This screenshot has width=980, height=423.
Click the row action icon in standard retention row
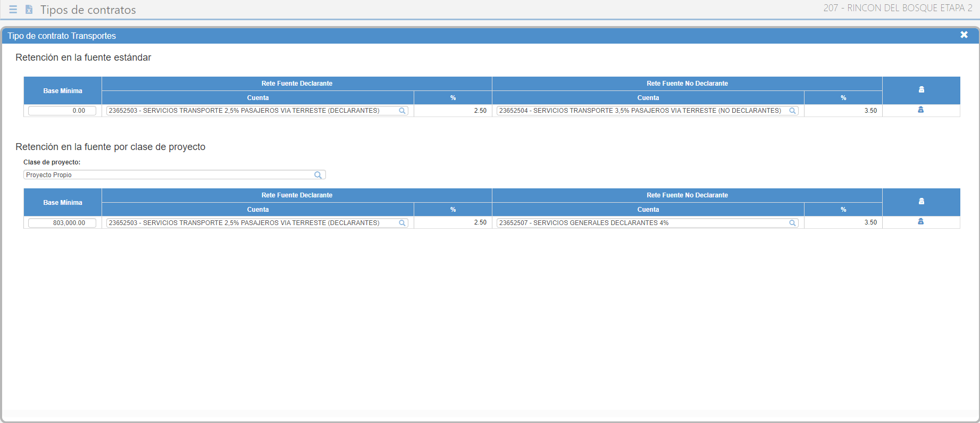(x=921, y=110)
